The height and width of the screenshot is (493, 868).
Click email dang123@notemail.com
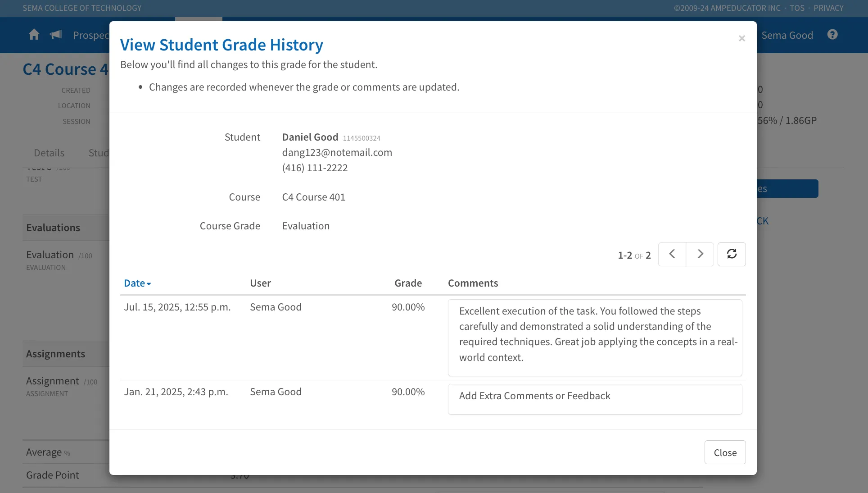(337, 152)
